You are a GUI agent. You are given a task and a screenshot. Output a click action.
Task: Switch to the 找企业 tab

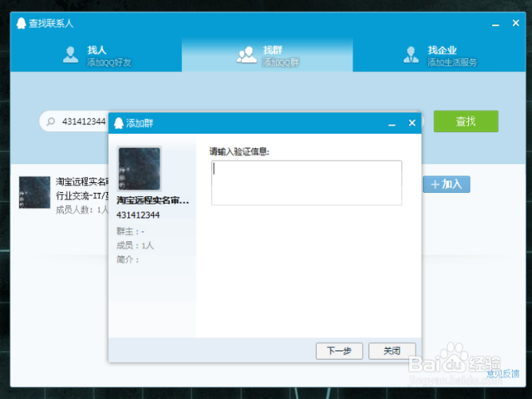(440, 55)
